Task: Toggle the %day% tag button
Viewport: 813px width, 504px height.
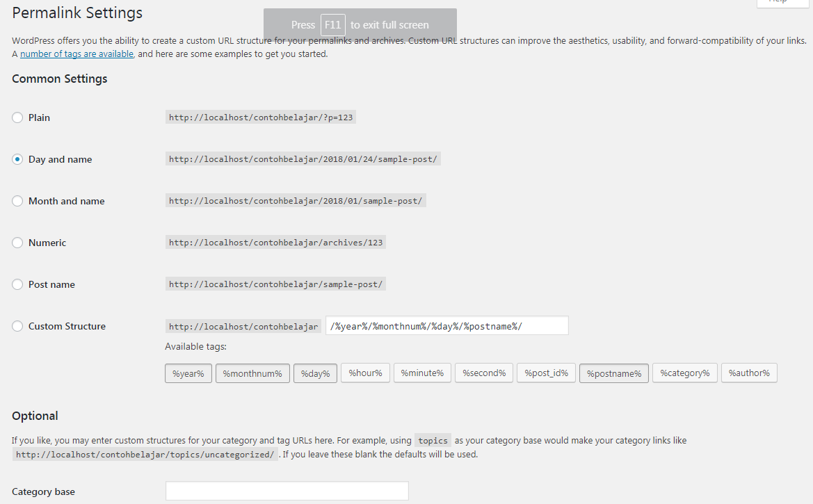Action: click(315, 373)
